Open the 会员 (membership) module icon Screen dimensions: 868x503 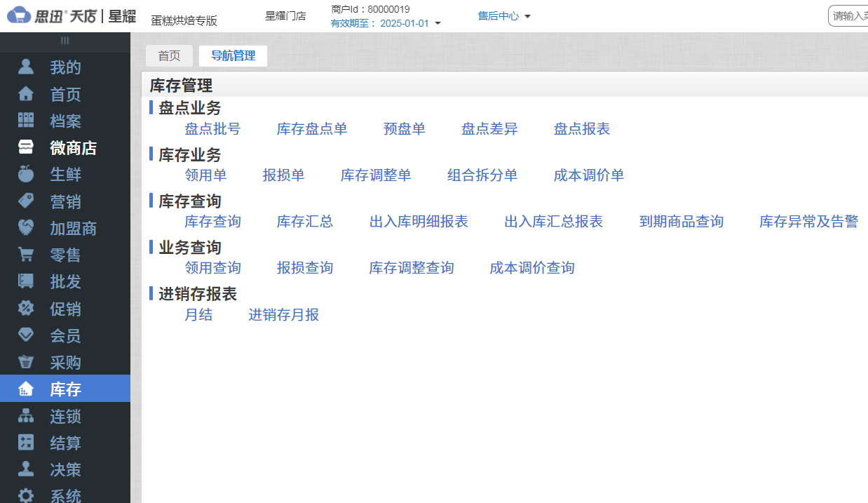[26, 335]
